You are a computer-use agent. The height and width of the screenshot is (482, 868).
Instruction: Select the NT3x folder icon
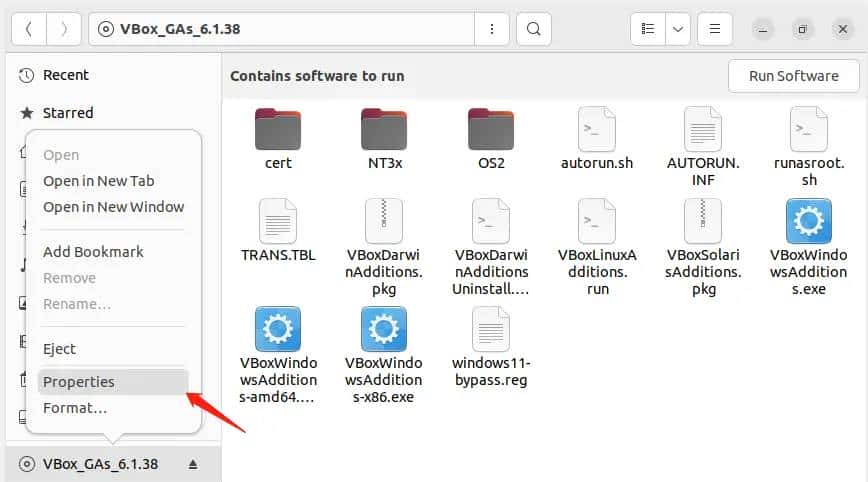(x=384, y=129)
